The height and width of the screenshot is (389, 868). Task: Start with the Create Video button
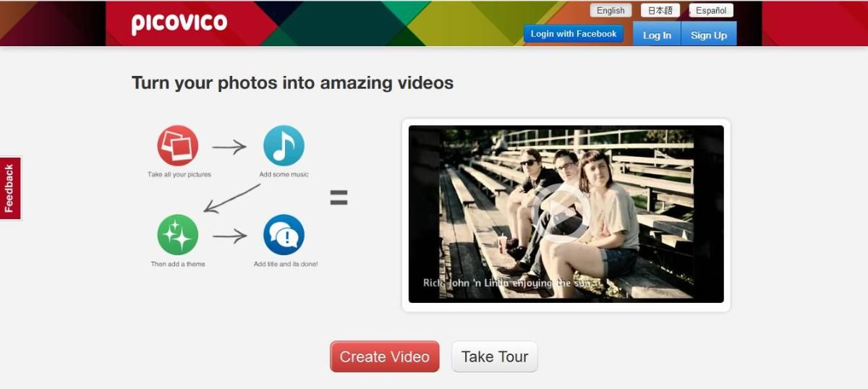click(x=384, y=356)
